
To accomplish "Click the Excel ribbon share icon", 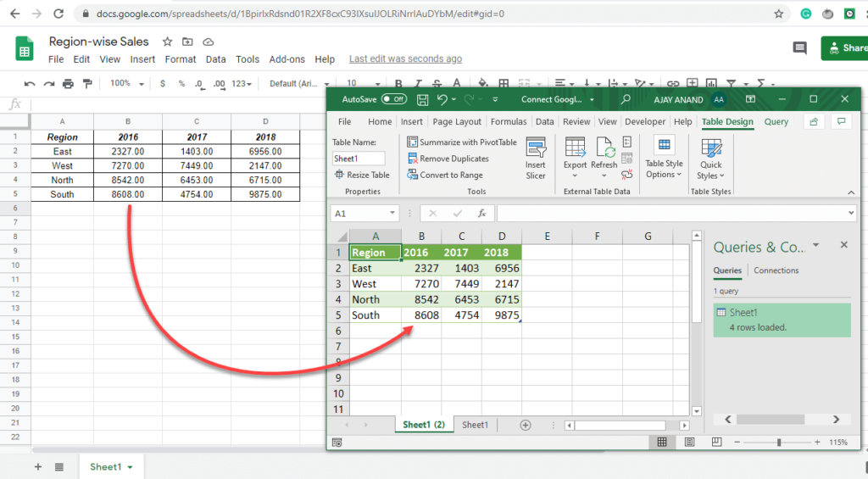I will click(814, 122).
